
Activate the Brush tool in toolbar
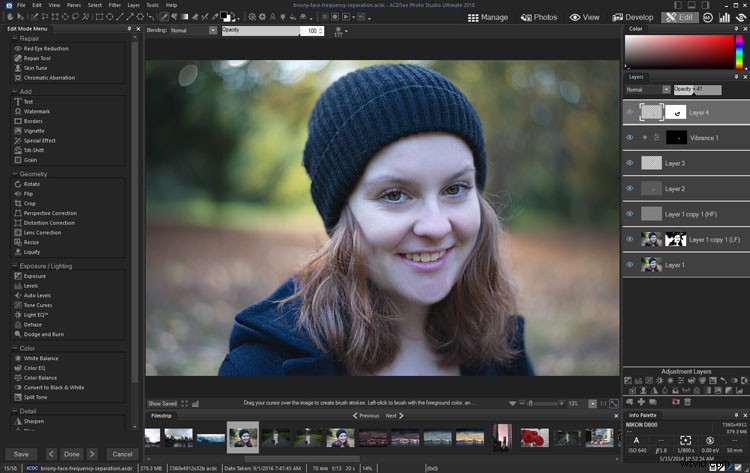click(164, 17)
